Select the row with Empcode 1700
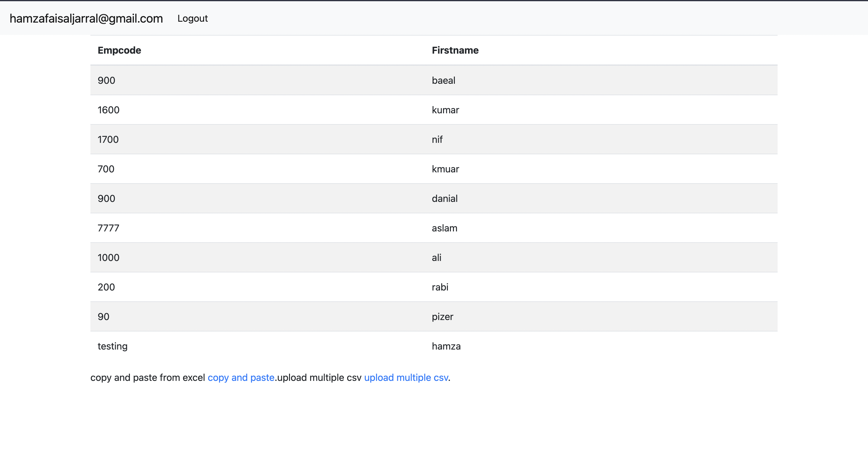 (x=108, y=139)
